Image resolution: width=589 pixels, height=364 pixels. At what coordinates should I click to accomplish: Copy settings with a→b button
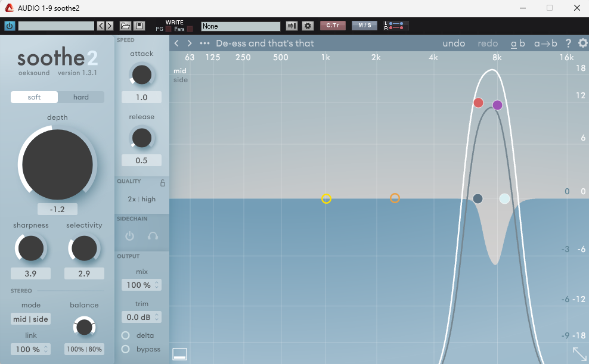coord(545,43)
